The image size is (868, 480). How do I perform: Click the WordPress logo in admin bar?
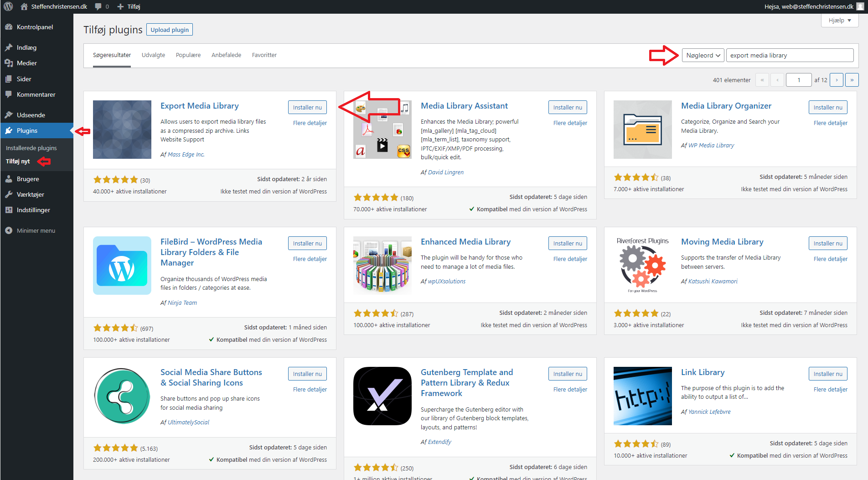click(x=8, y=6)
